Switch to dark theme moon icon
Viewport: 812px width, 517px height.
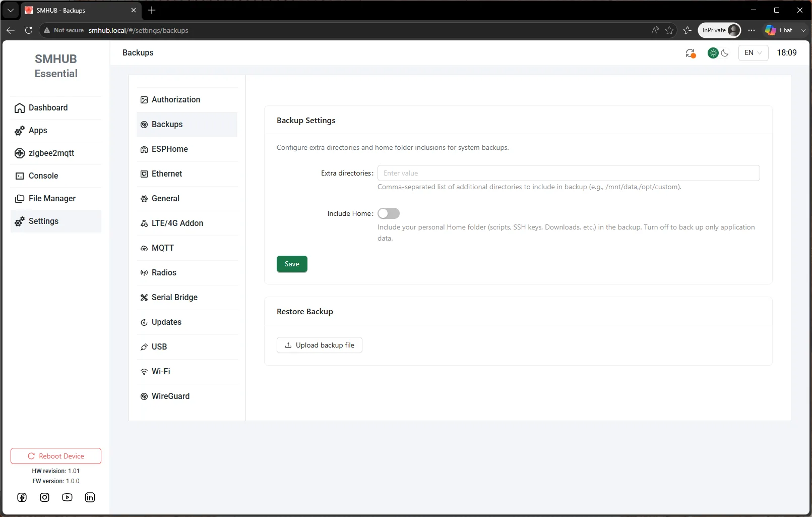click(725, 52)
